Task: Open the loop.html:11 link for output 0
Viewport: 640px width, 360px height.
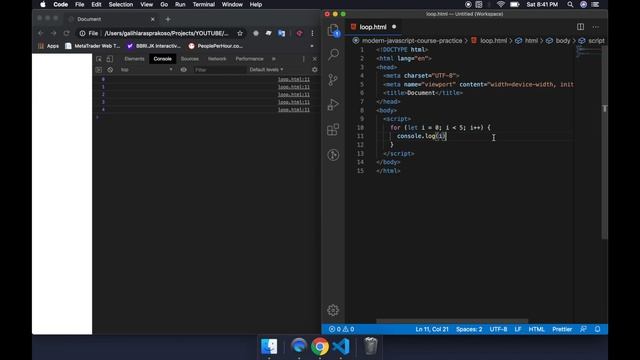Action: pos(294,79)
